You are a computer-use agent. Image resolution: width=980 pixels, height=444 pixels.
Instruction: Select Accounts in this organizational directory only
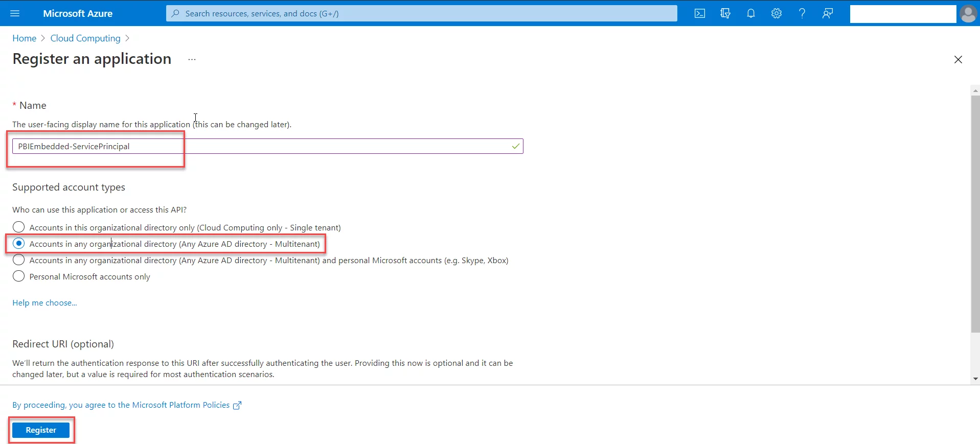pos(19,227)
